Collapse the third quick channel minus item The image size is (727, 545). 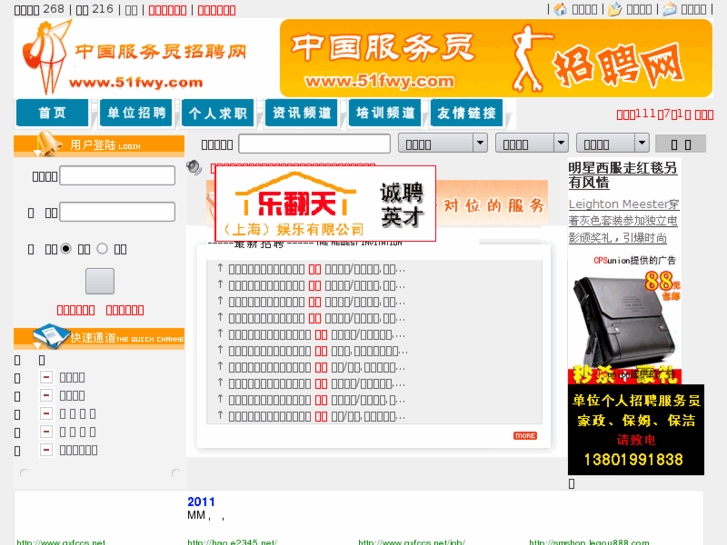click(x=46, y=413)
